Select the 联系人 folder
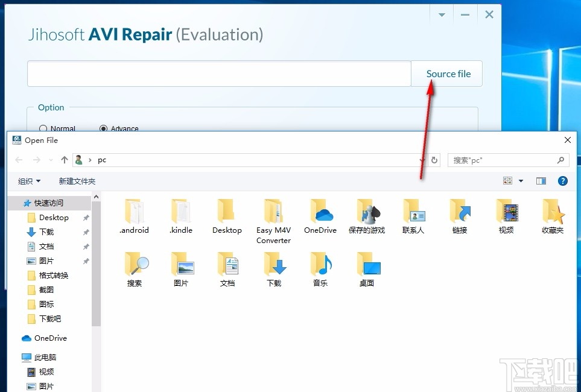The height and width of the screenshot is (392, 581). 413,211
